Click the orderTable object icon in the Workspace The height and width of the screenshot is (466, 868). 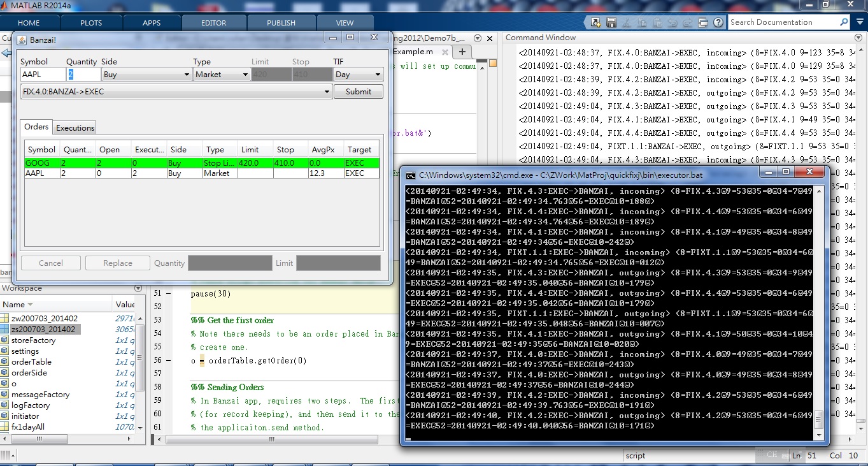click(5, 362)
